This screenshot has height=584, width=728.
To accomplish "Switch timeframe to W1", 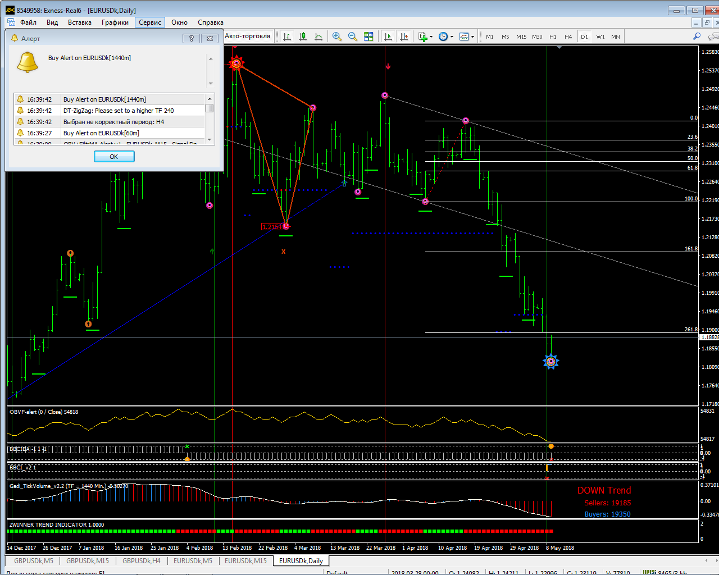I will pyautogui.click(x=600, y=37).
